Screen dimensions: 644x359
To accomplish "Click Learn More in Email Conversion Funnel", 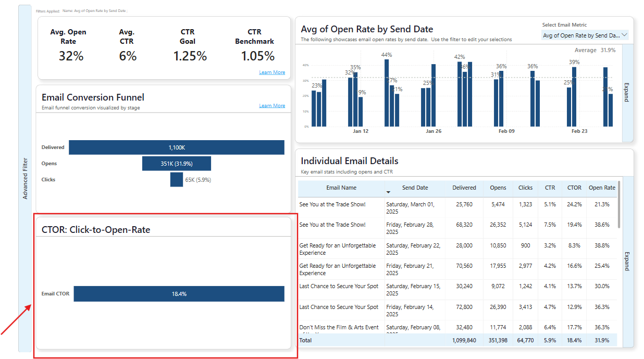I will [x=272, y=106].
